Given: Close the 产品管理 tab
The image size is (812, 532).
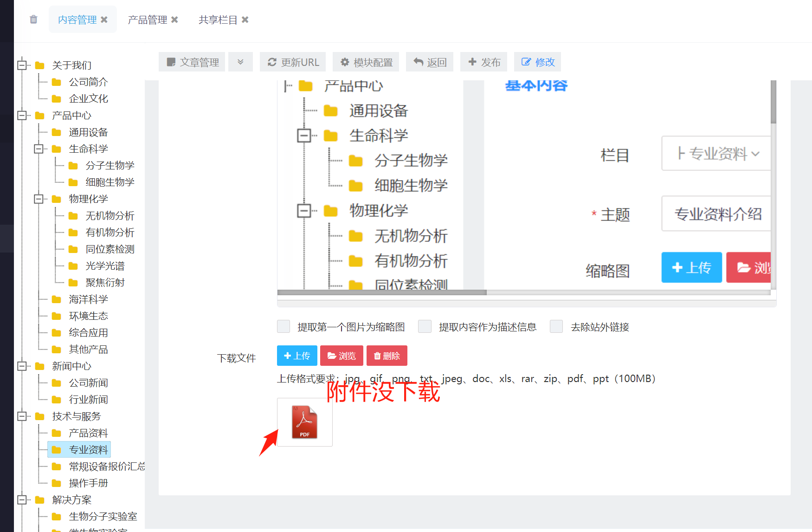Looking at the screenshot, I should (x=174, y=19).
